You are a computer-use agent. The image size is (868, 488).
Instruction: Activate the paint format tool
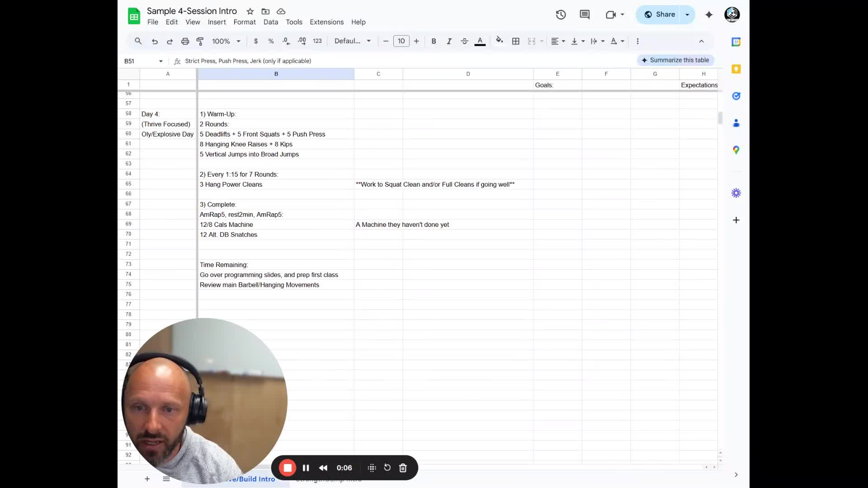pyautogui.click(x=200, y=41)
